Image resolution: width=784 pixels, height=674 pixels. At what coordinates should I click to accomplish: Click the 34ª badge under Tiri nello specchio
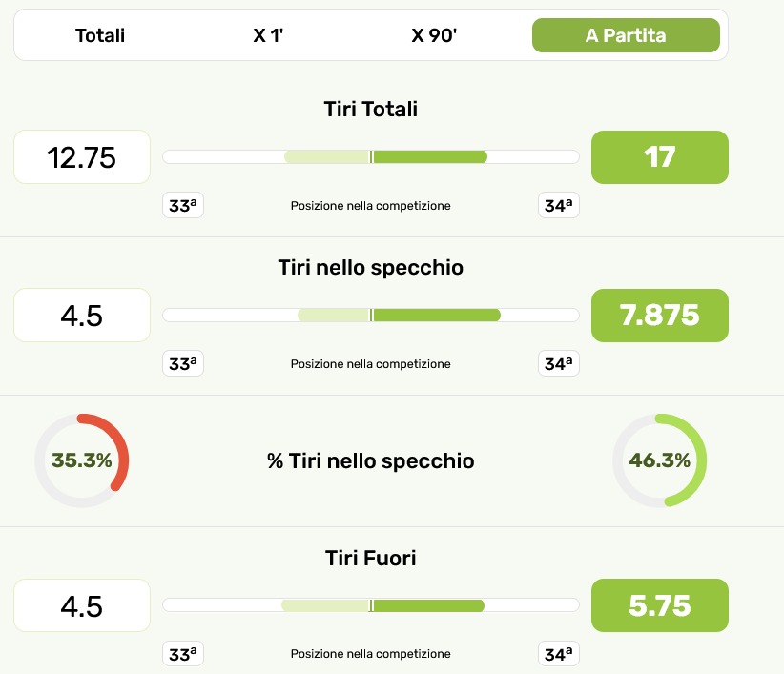click(x=558, y=363)
